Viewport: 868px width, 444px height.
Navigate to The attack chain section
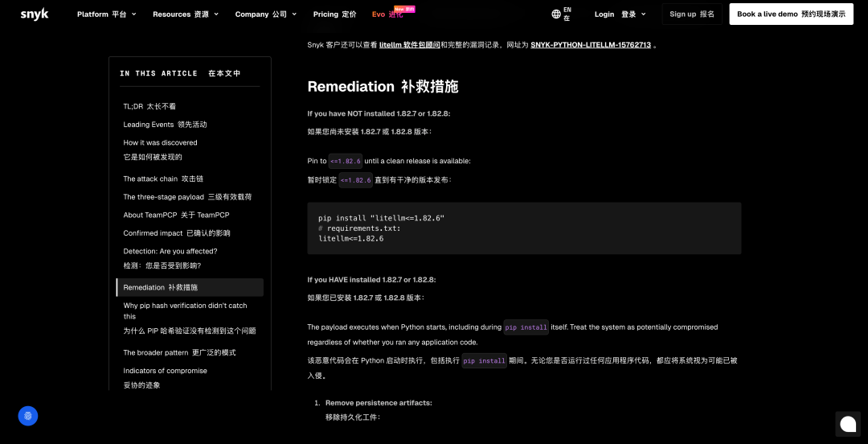click(163, 179)
